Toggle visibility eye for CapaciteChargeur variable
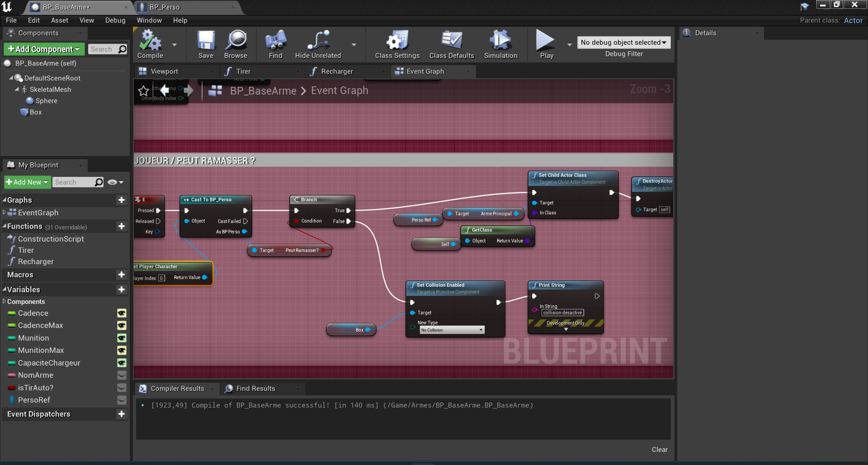The height and width of the screenshot is (465, 868). [122, 363]
